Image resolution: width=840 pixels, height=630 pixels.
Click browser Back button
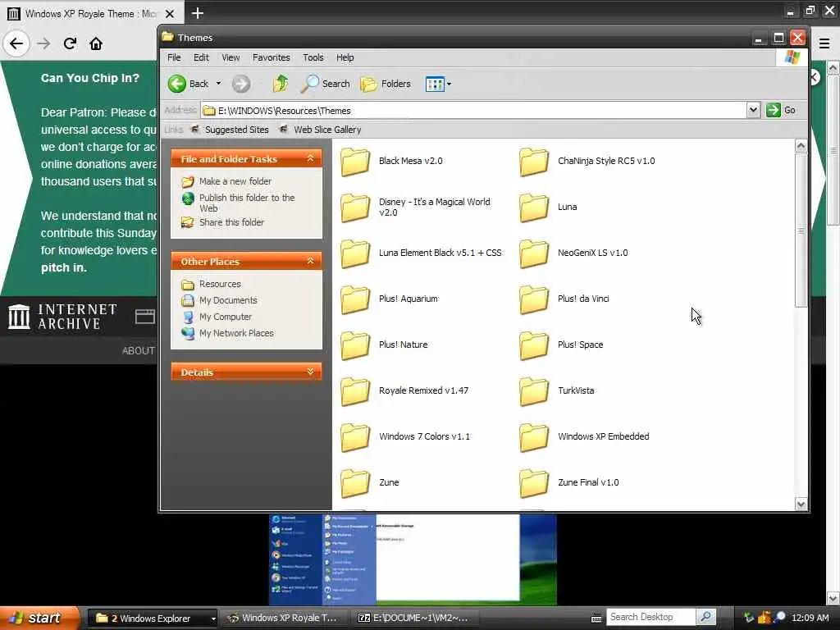pyautogui.click(x=16, y=43)
